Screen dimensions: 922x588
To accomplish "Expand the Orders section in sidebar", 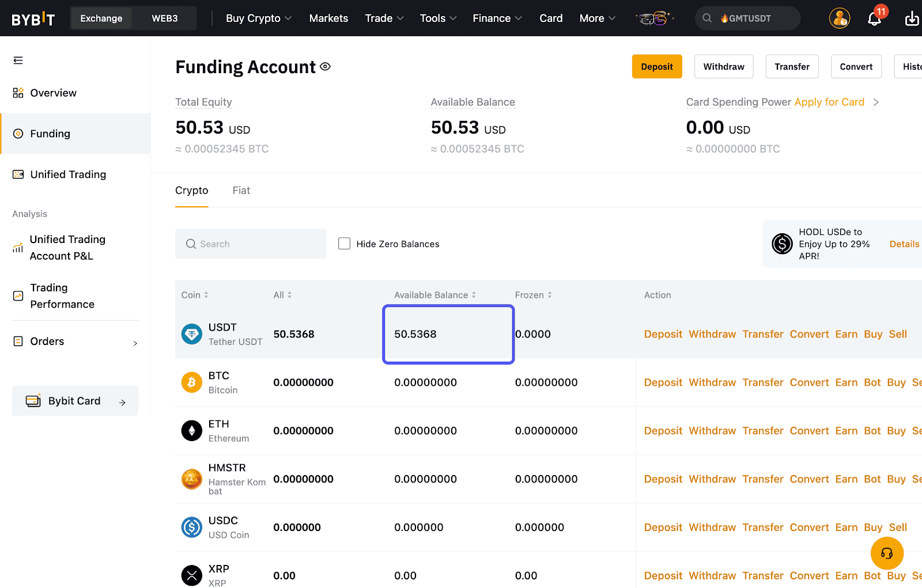I will coord(135,342).
